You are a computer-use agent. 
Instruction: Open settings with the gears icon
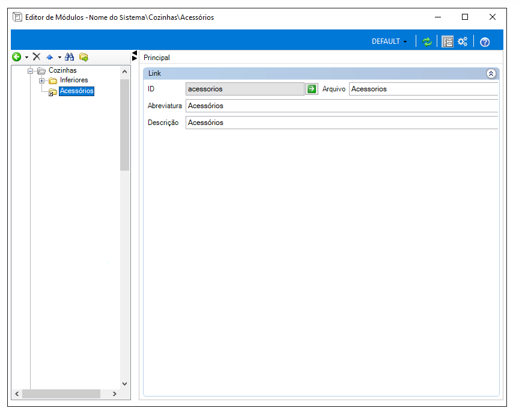tap(463, 41)
